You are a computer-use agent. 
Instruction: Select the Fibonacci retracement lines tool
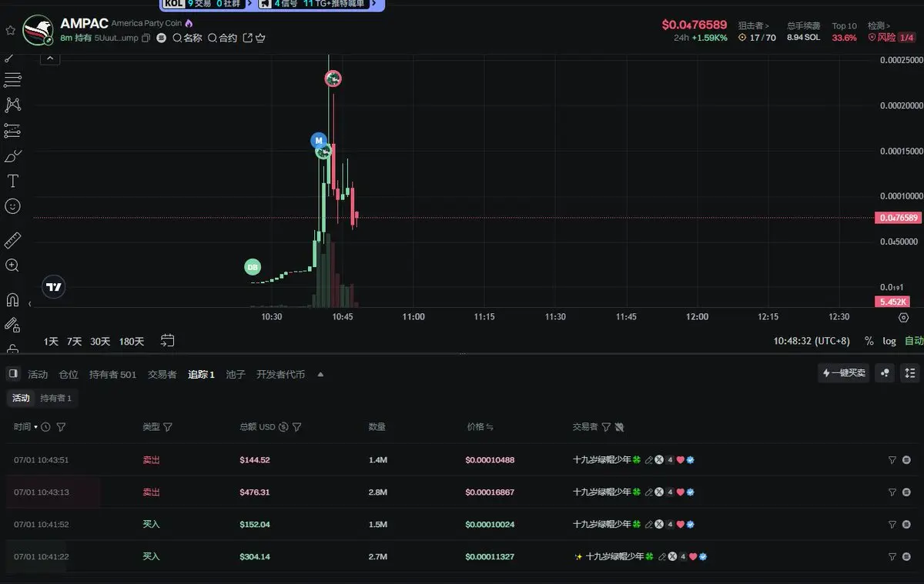pos(12,80)
